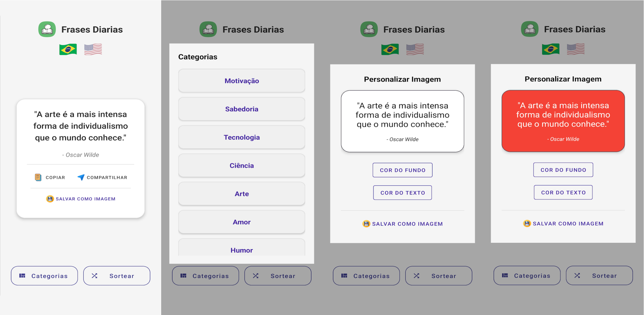Select the Motivação category
Viewport: 644px width, 315px height.
click(x=241, y=81)
